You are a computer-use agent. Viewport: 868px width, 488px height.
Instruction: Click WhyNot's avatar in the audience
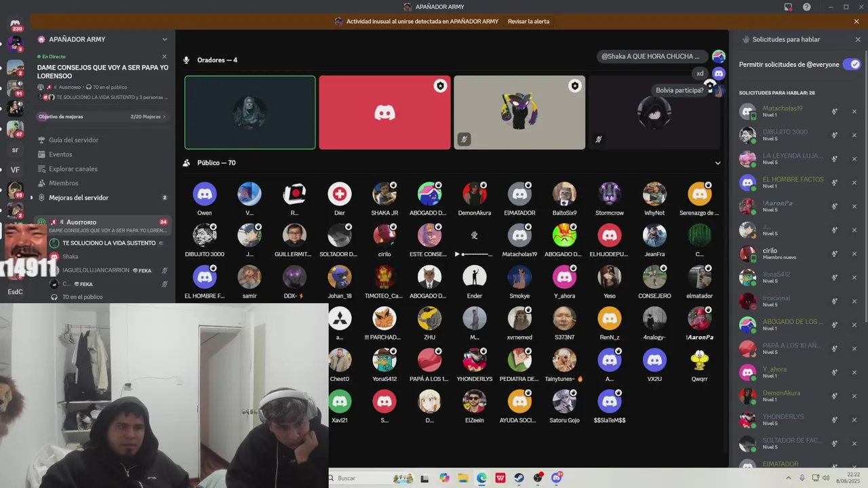coord(654,194)
